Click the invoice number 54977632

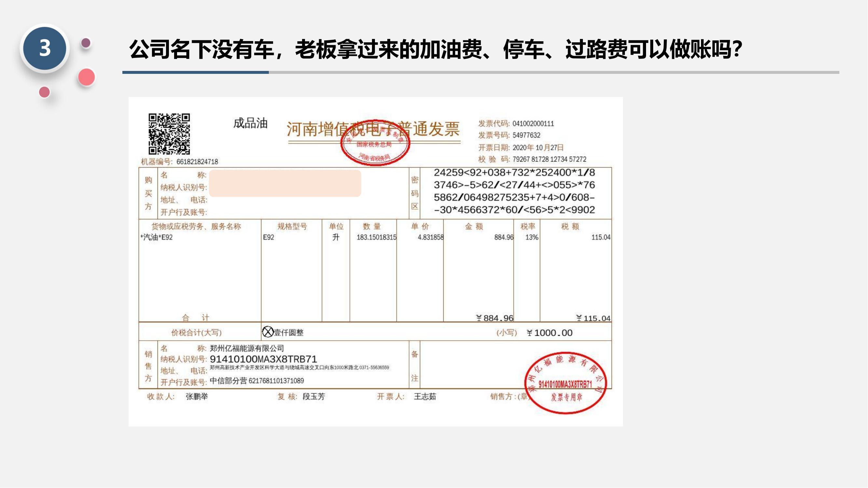tap(526, 135)
